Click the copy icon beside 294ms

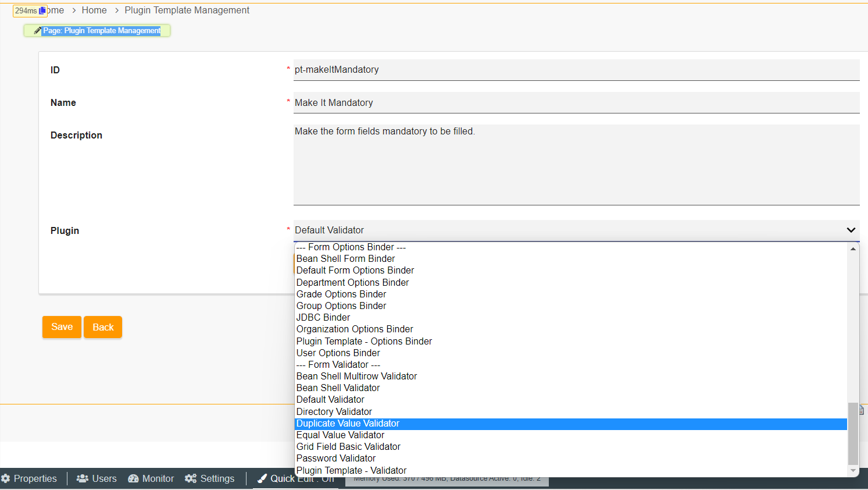42,10
